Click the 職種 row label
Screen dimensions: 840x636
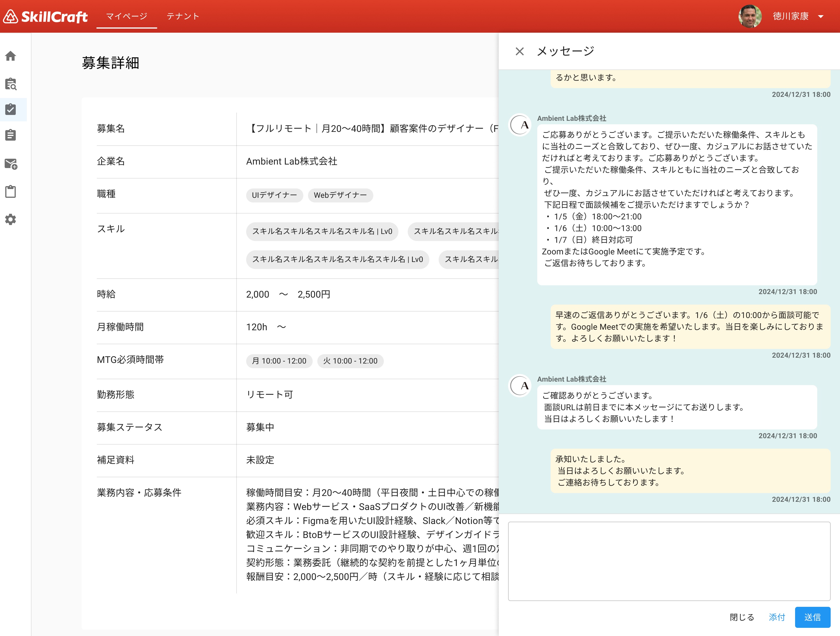point(106,194)
